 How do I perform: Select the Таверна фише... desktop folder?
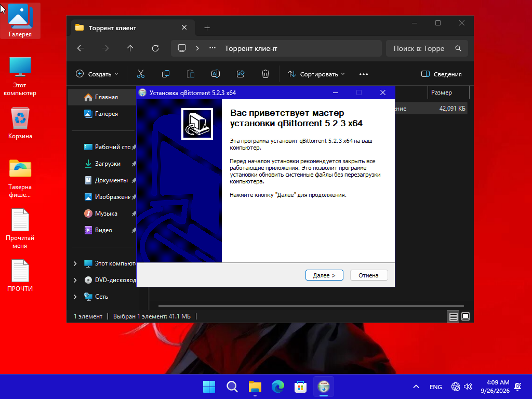point(20,178)
